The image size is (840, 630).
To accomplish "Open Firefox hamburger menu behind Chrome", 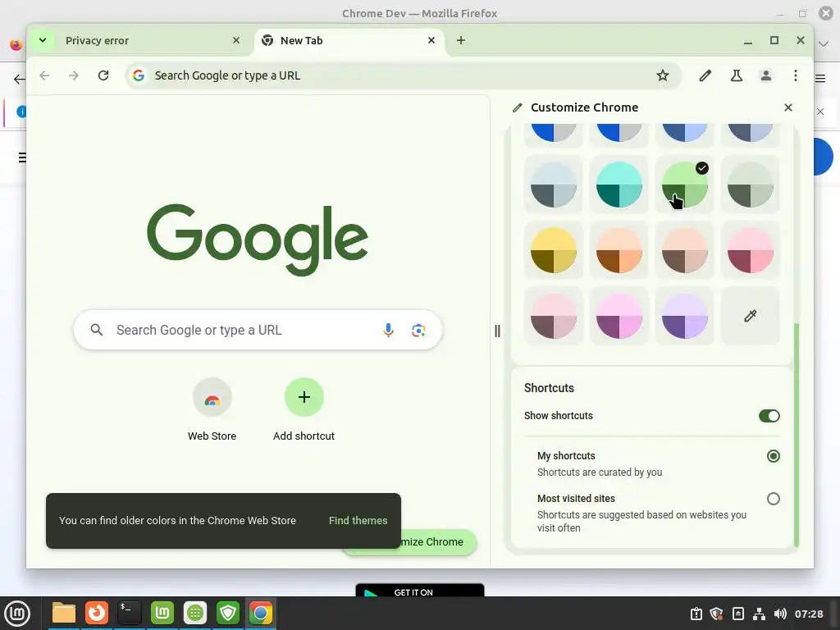I will [x=820, y=79].
